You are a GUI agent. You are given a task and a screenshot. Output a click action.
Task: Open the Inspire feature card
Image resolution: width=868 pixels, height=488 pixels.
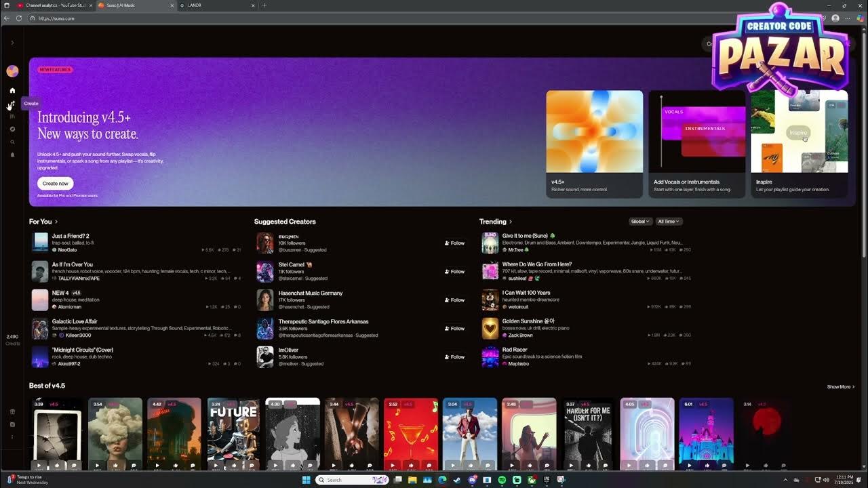click(x=799, y=144)
